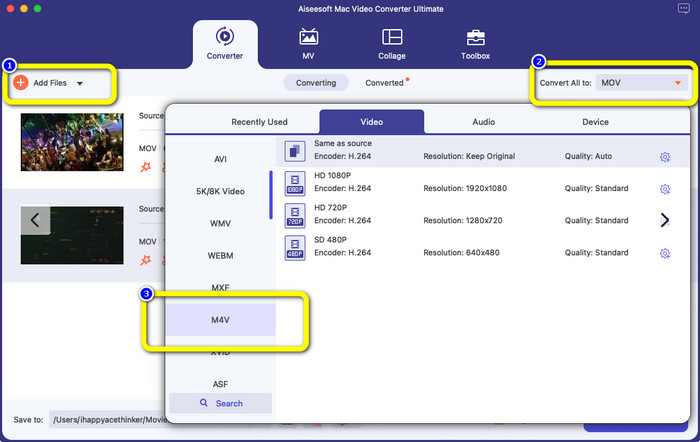Select the Video format tab

pyautogui.click(x=371, y=122)
